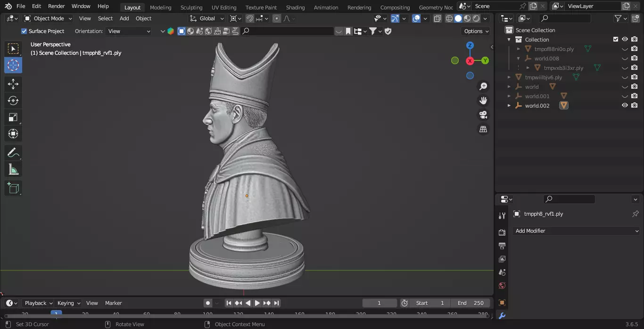Open the timeline Playback popover
Viewport: 644px width, 329px height.
coord(38,303)
